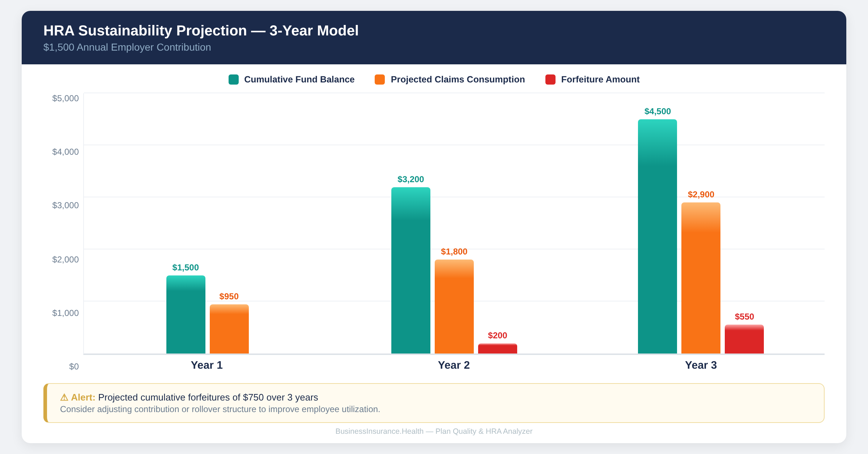868x454 pixels.
Task: Select the Year 1 orange claims bar
Action: tap(229, 329)
